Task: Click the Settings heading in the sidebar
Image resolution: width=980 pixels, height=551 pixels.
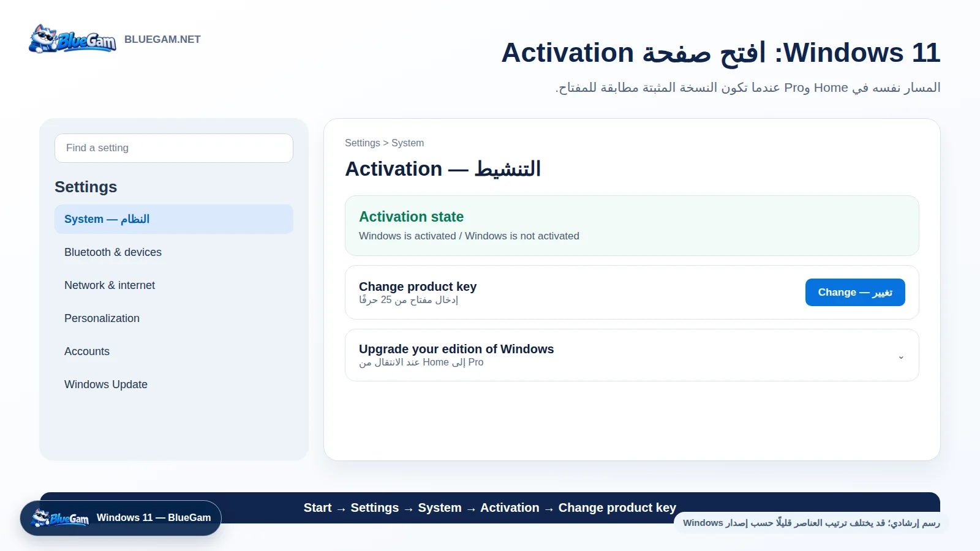Action: [x=86, y=187]
